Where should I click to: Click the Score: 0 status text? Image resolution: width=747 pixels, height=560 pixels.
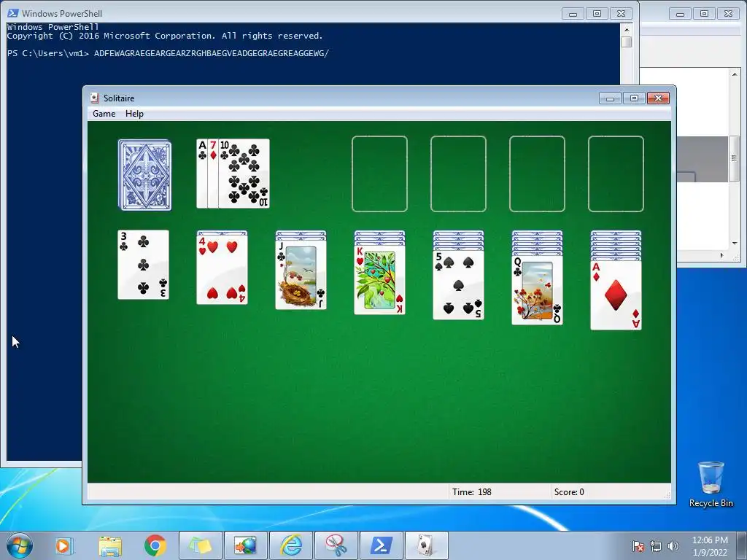pos(569,492)
